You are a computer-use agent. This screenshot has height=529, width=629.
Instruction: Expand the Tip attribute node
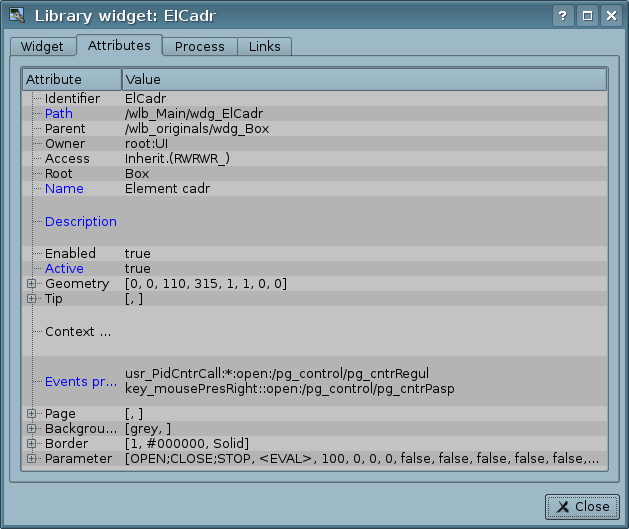32,299
